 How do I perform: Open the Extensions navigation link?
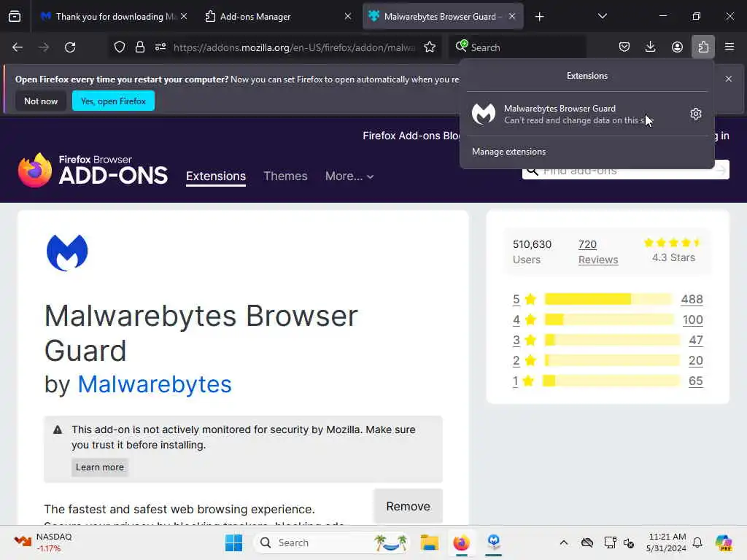pyautogui.click(x=216, y=176)
